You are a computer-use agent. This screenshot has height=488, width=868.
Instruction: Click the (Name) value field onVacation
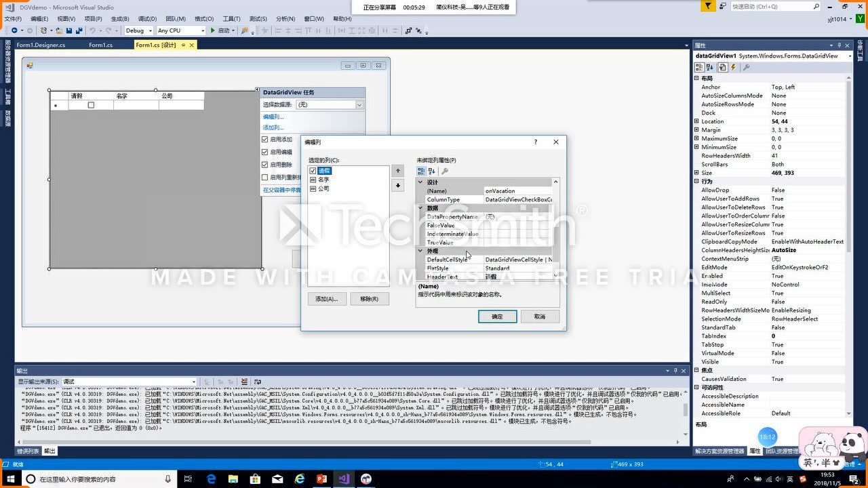point(518,191)
